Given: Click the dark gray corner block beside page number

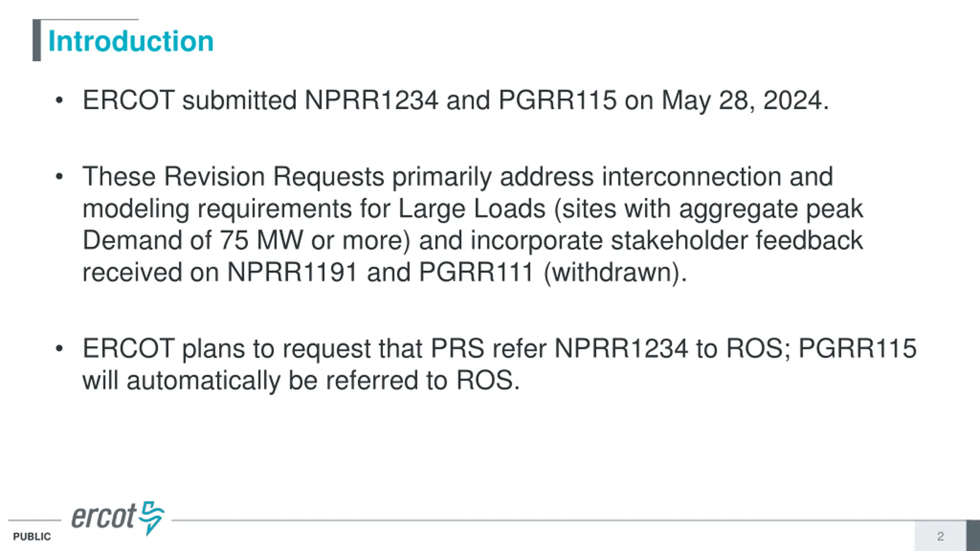Looking at the screenshot, I should (x=973, y=535).
